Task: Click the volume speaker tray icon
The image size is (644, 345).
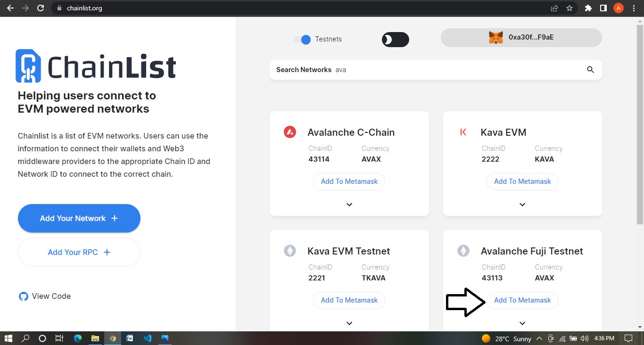Action: pyautogui.click(x=585, y=338)
